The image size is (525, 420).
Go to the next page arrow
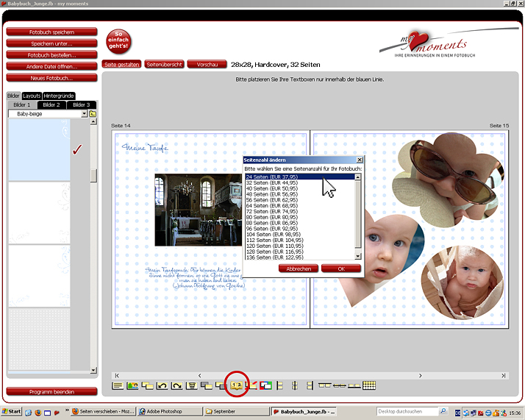click(x=420, y=375)
